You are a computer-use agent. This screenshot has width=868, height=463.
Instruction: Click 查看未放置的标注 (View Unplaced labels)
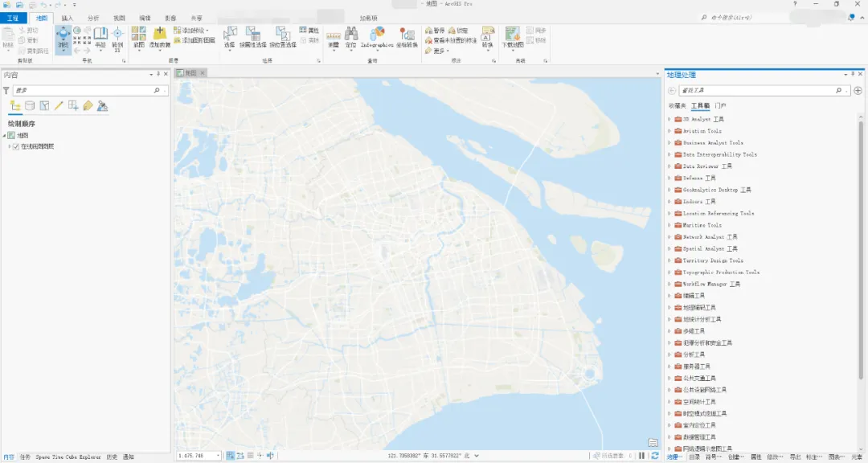pyautogui.click(x=451, y=40)
